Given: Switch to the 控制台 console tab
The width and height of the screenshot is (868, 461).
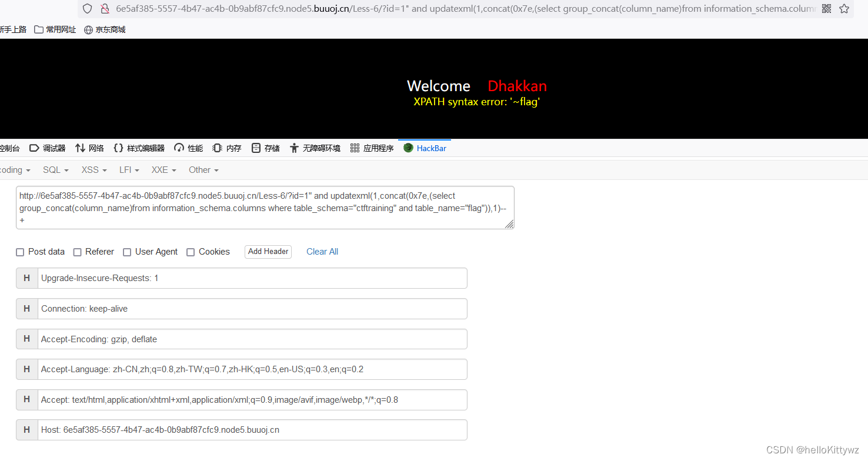Looking at the screenshot, I should pyautogui.click(x=10, y=148).
